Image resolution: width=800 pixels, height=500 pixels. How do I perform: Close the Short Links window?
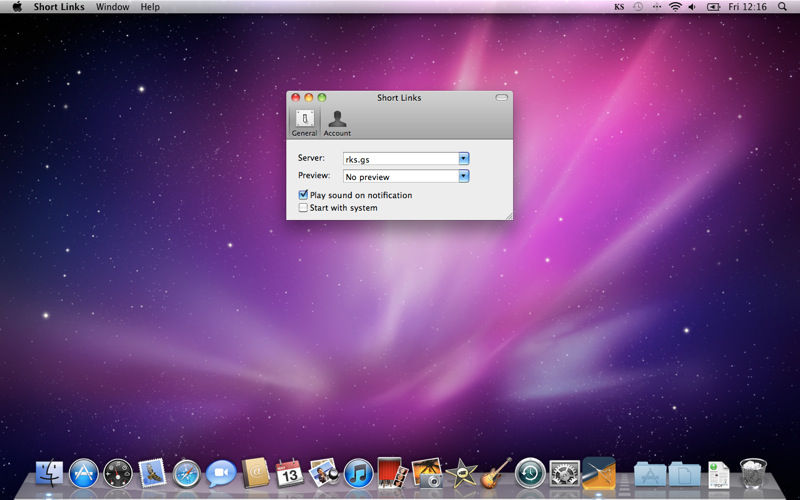click(295, 97)
